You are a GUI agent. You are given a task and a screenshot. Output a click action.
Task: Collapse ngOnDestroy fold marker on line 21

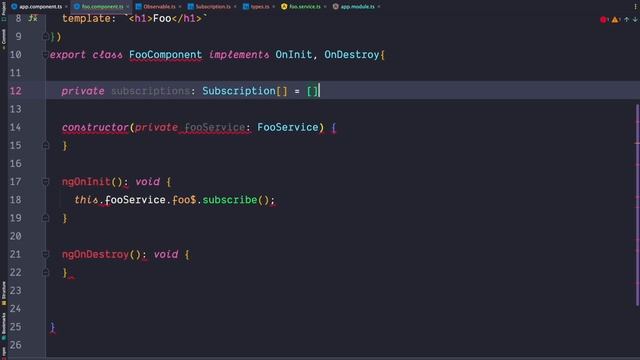coord(46,254)
